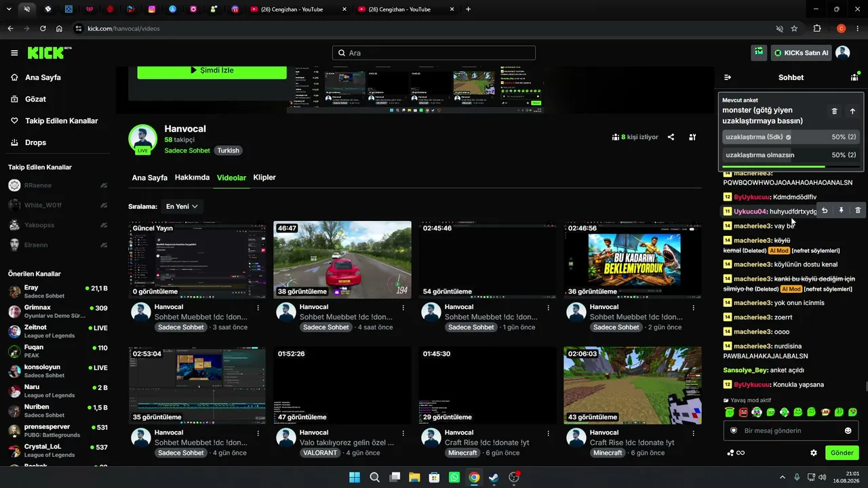This screenshot has width=868, height=488.
Task: Switch to the Klipler tab
Action: (x=264, y=178)
